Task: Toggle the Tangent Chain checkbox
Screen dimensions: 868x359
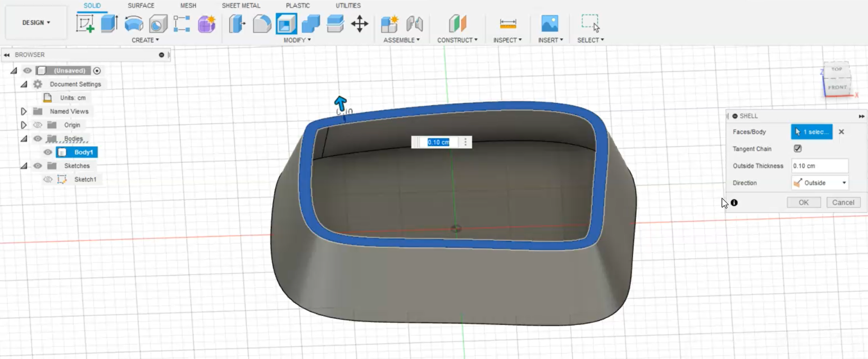Action: coord(797,149)
